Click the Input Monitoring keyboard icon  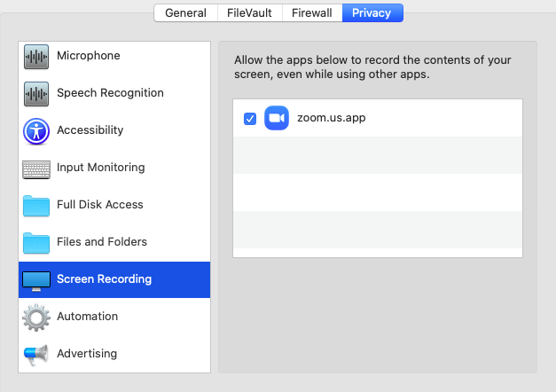point(36,169)
